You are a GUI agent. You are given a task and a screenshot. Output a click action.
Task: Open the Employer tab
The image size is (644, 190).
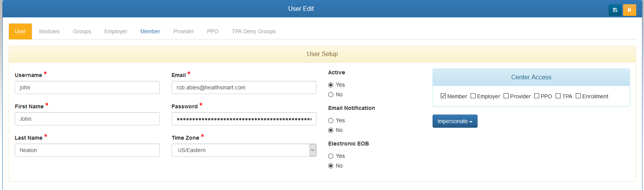(x=116, y=31)
